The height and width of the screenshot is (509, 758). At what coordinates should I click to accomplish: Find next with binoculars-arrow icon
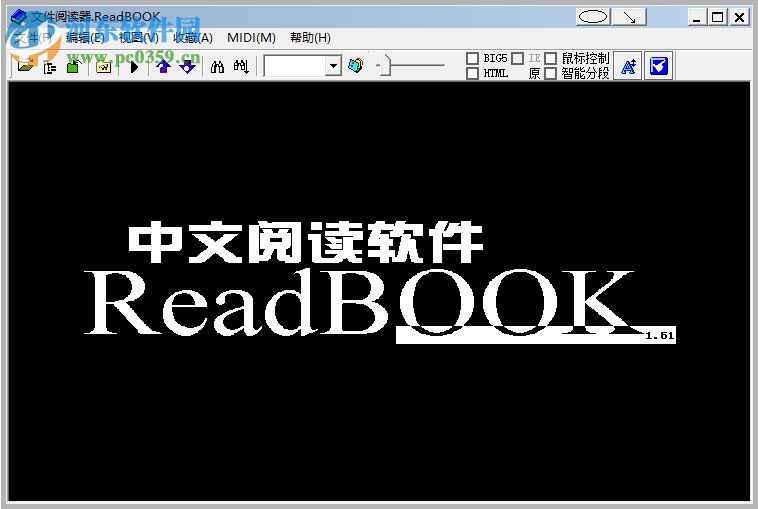tap(241, 67)
